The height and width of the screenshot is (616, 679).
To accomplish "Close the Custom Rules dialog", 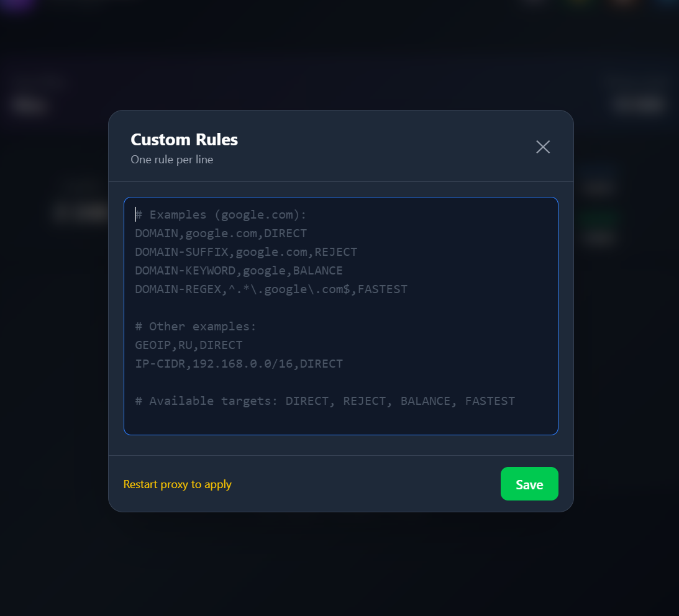I will tap(543, 147).
